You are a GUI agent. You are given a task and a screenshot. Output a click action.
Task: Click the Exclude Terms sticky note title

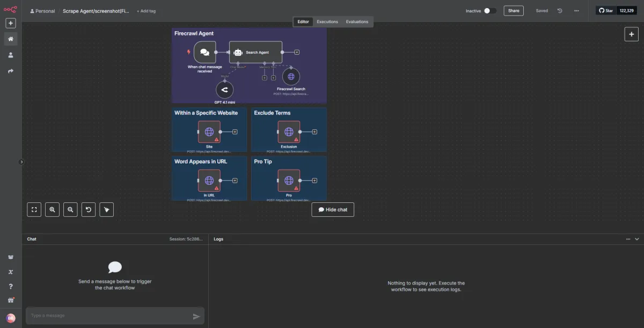tap(272, 113)
